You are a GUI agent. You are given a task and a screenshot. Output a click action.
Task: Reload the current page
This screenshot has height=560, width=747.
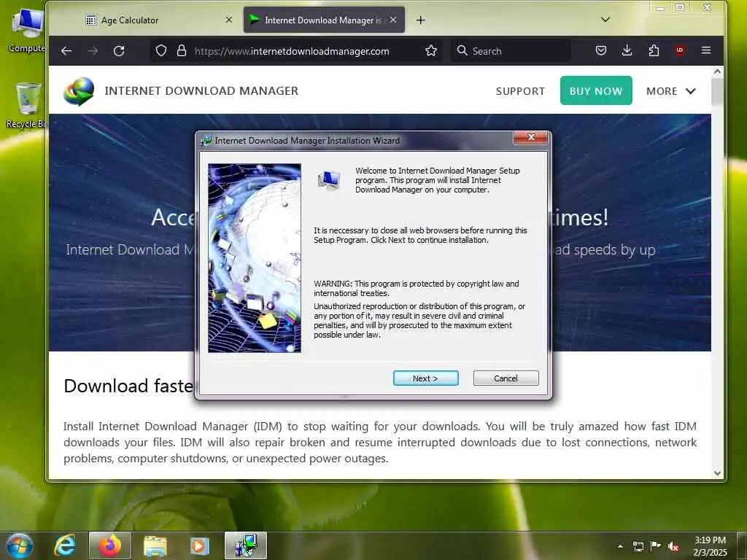(x=119, y=51)
